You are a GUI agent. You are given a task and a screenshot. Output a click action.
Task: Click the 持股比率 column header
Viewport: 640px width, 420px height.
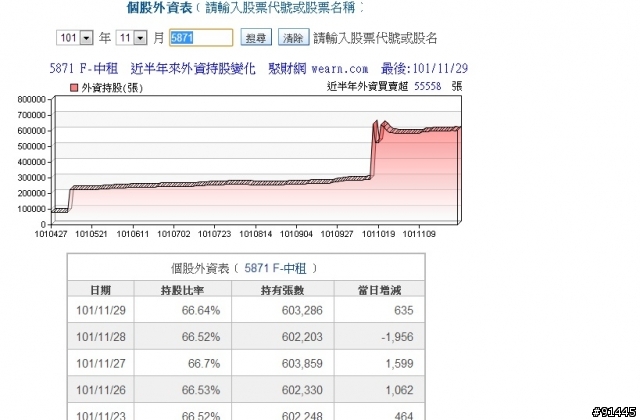(182, 290)
